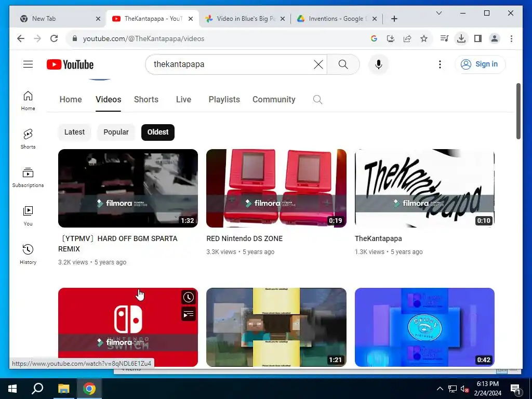The height and width of the screenshot is (399, 532).
Task: Open the YouTube hamburger guide menu
Action: 28,64
